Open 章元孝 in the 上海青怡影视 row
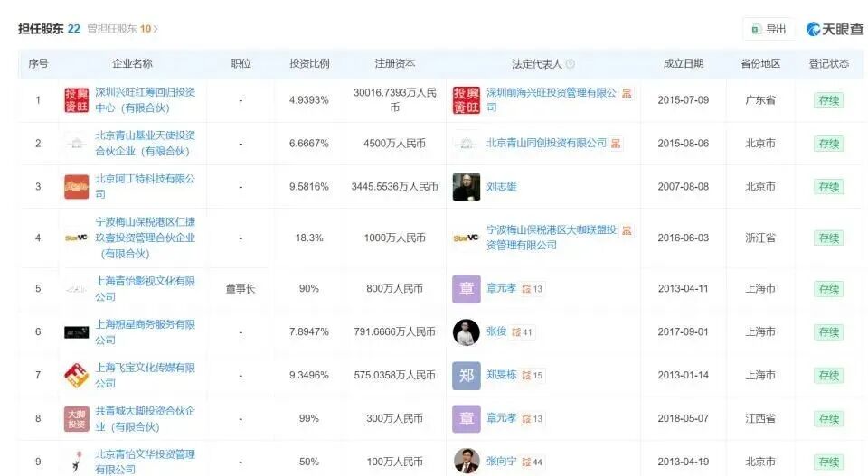This screenshot has width=868, height=476. tap(501, 289)
